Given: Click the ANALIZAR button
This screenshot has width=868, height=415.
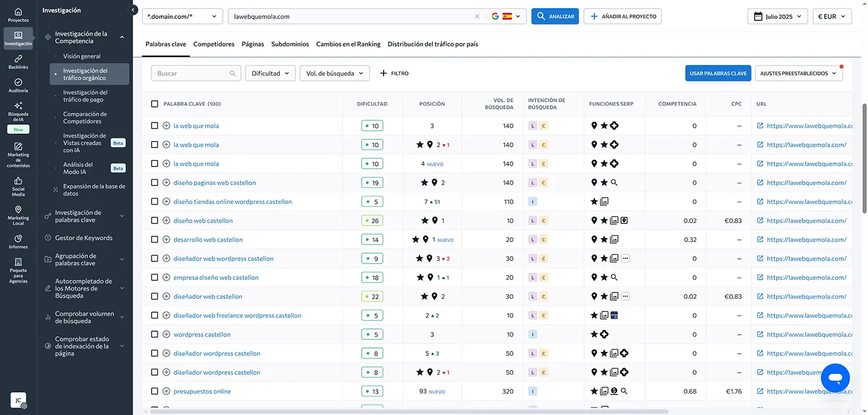Looking at the screenshot, I should pos(556,17).
